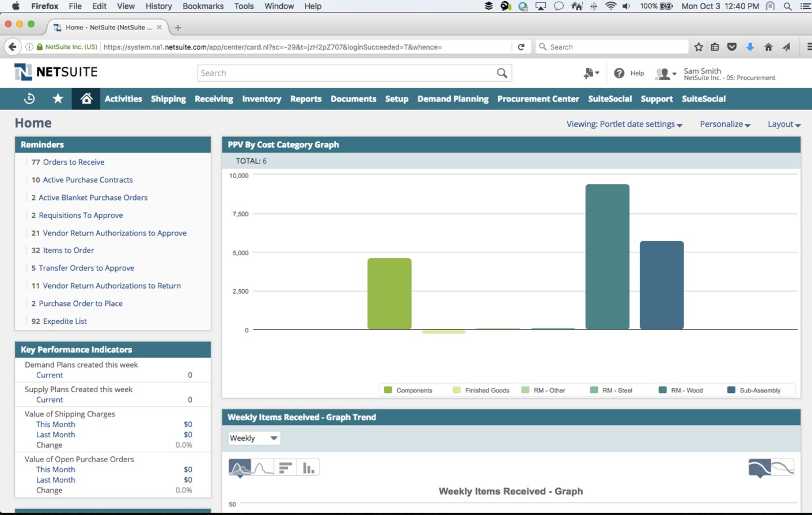Toggle Sub-Assembly legend swatch
812x515 pixels.
click(731, 390)
